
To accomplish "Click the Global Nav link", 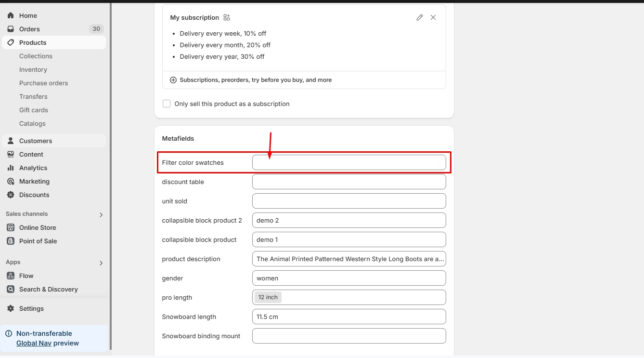I will point(34,343).
